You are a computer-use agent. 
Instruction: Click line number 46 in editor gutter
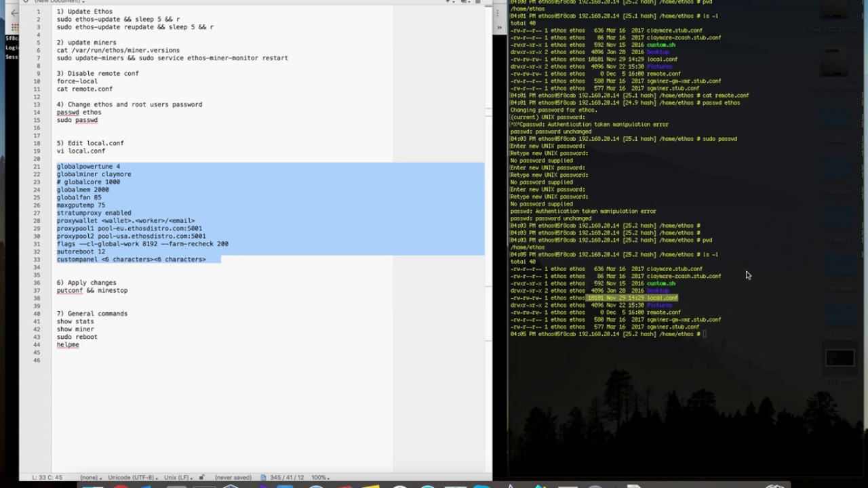(37, 360)
